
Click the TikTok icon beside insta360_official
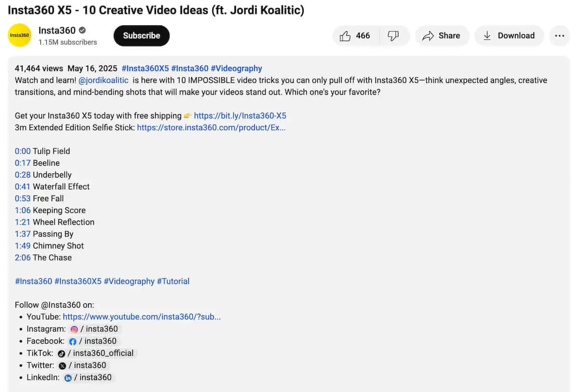tap(61, 353)
